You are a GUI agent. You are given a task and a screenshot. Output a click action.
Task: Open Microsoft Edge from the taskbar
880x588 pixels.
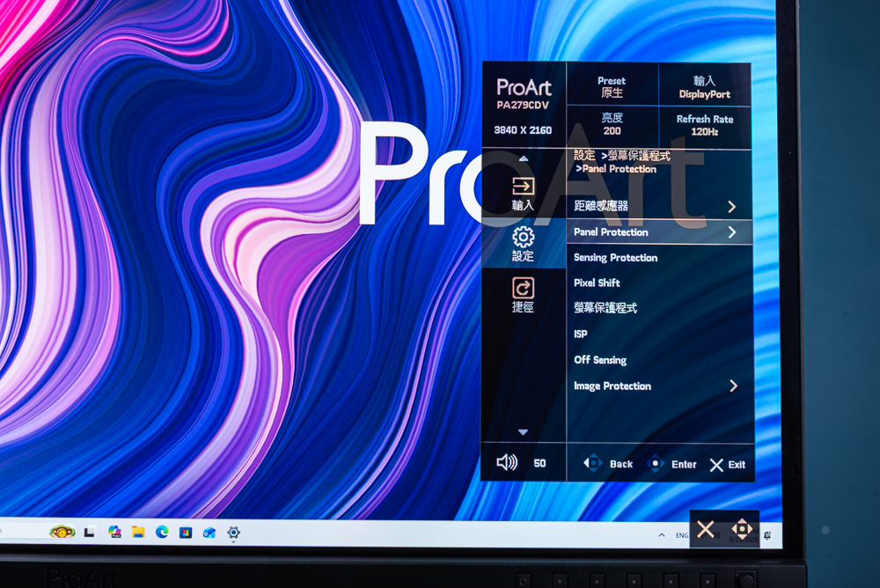tap(162, 532)
